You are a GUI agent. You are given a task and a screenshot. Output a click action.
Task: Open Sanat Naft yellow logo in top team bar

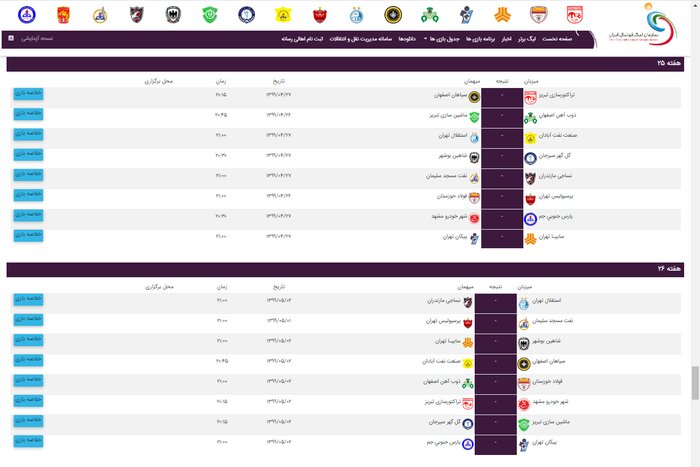[x=283, y=15]
